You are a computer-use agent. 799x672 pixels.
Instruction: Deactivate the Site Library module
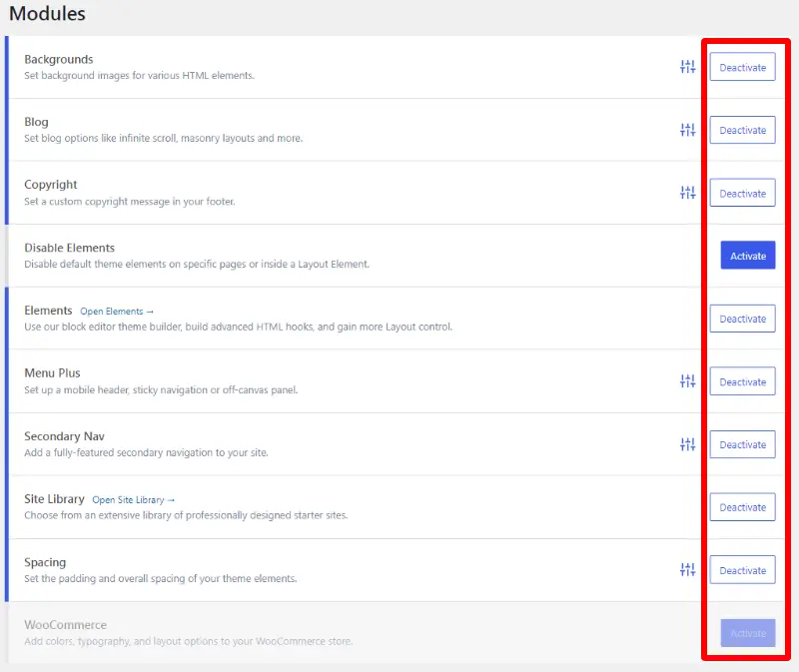742,507
